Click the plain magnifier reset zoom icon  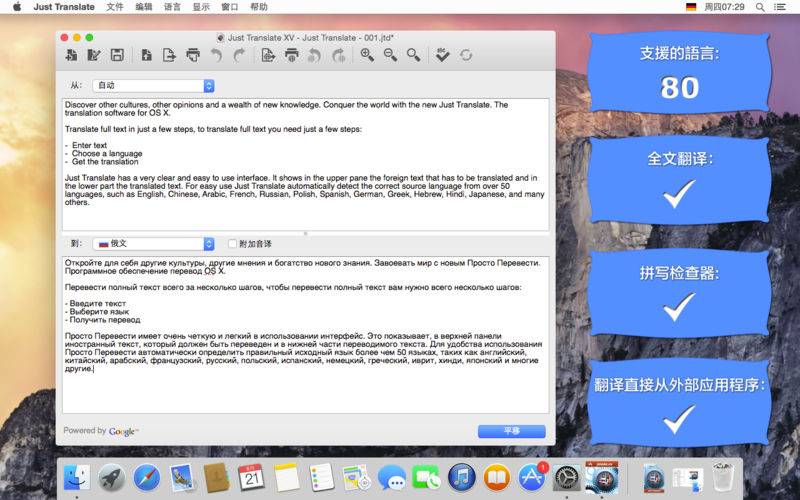click(414, 55)
